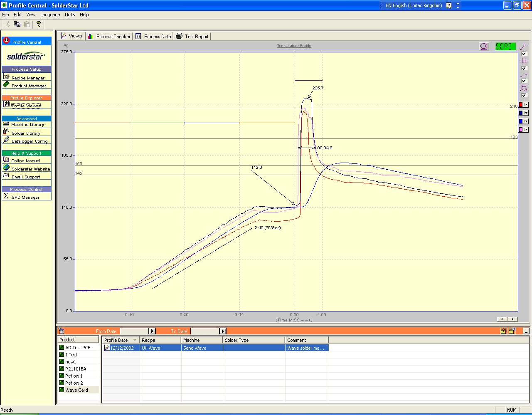This screenshot has height=415, width=532.
Task: Open the Online Manual
Action: (x=27, y=160)
